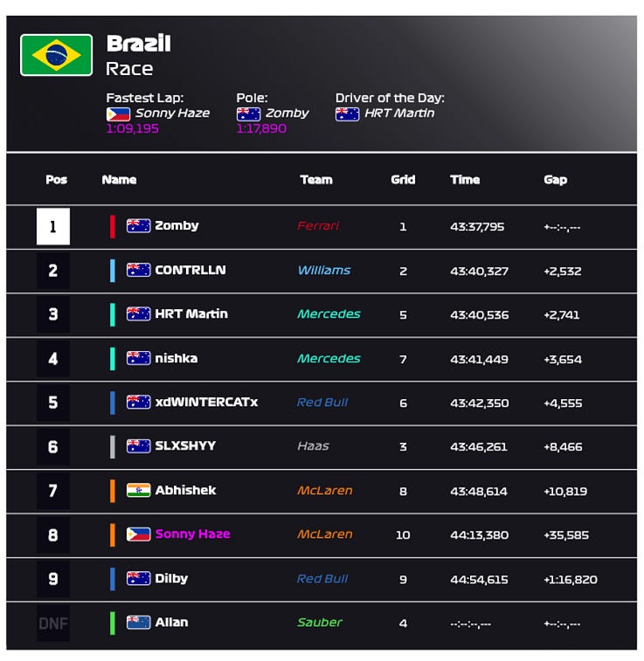
Task: Select the Pos column header
Action: point(57,180)
